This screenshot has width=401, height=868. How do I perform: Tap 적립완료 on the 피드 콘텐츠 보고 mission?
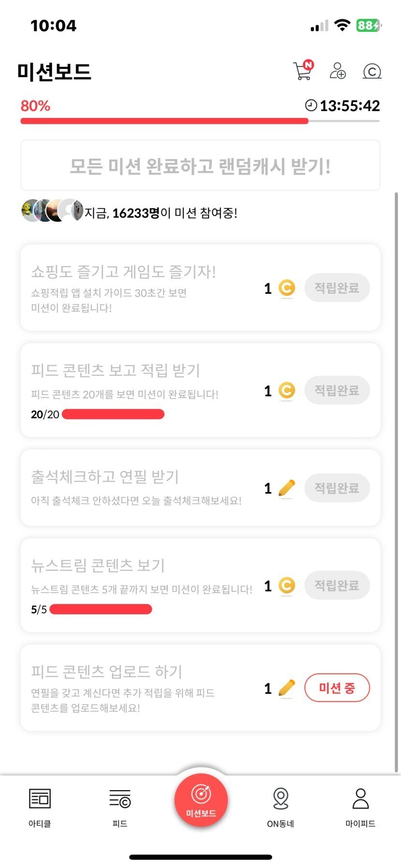(x=337, y=391)
